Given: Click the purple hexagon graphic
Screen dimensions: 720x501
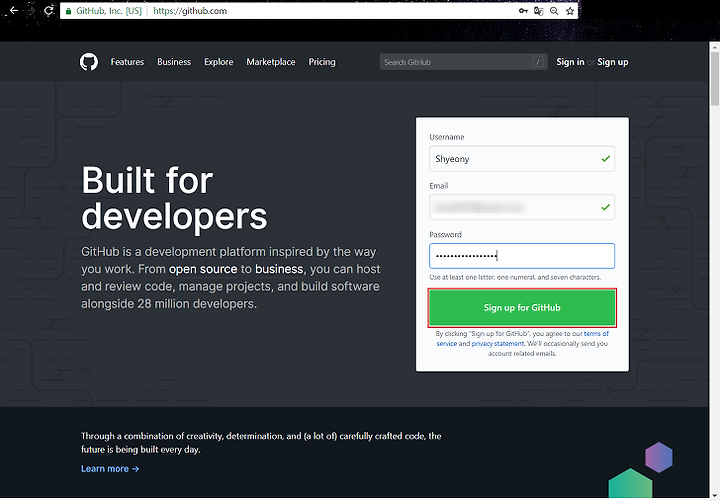Looking at the screenshot, I should point(659,457).
